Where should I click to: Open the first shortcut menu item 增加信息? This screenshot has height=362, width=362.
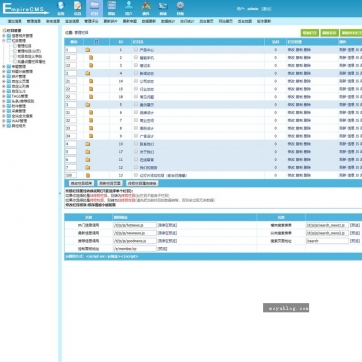(x=15, y=21)
